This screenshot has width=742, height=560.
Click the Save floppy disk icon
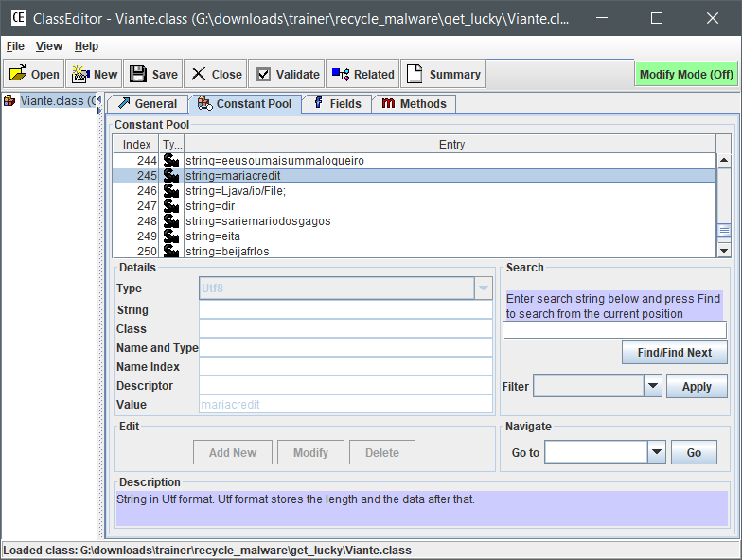[x=138, y=74]
